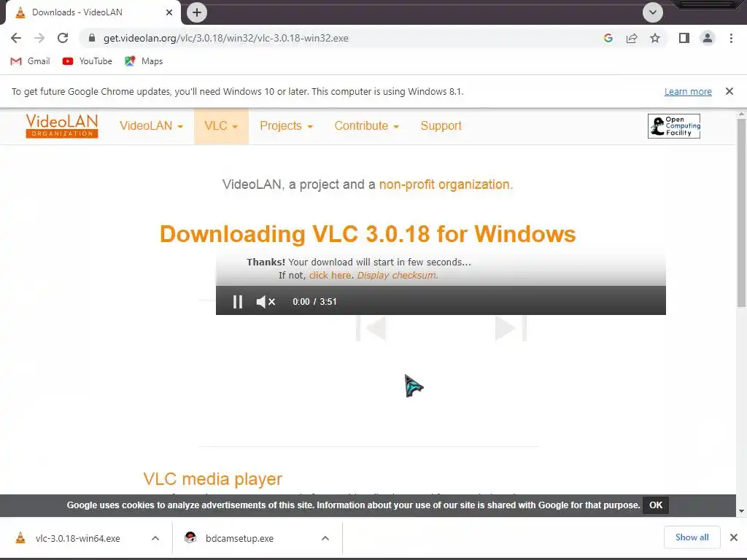This screenshot has width=747, height=560.
Task: Click the address bar URL
Action: click(226, 38)
